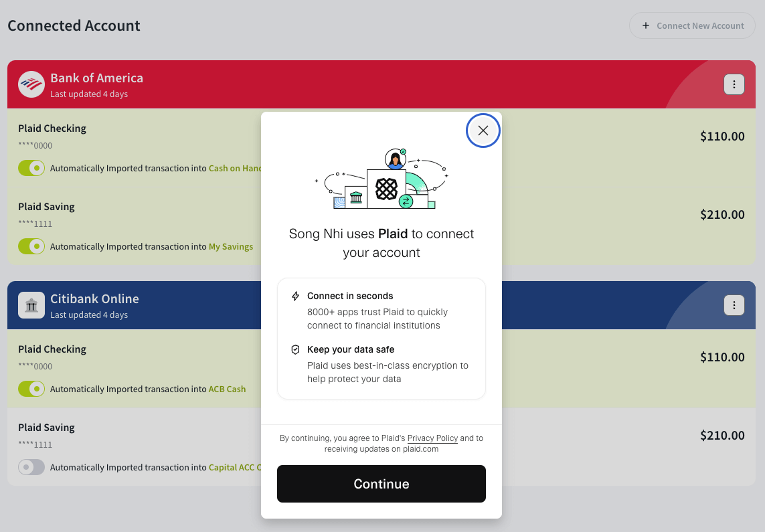Click the lightning bolt Connect in seconds icon
Screen dimensions: 765x532
[x=295, y=296]
